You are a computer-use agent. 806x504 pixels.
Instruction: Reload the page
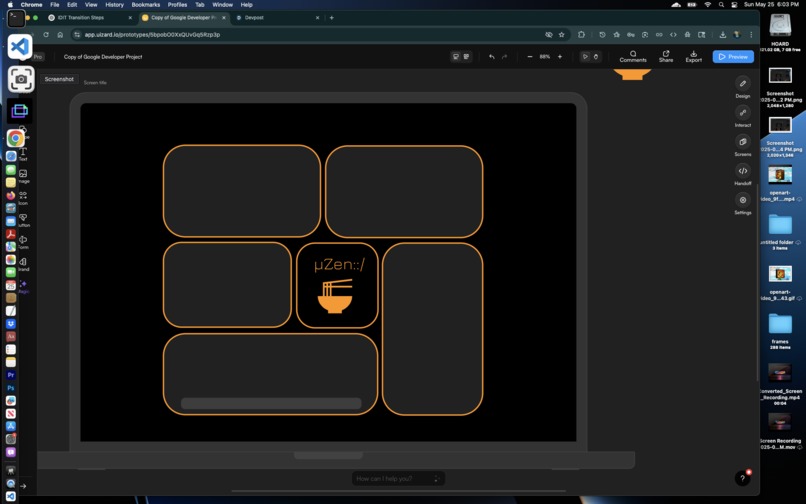click(46, 34)
